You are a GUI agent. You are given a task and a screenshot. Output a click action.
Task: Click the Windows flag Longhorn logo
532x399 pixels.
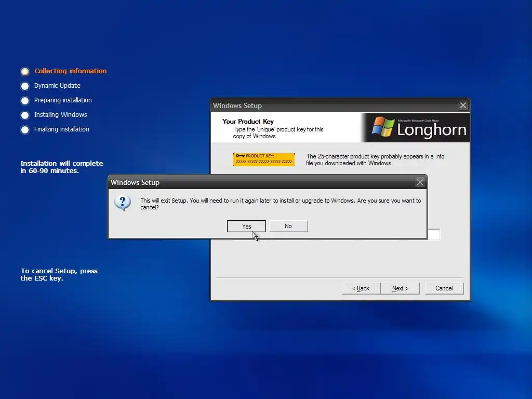383,127
